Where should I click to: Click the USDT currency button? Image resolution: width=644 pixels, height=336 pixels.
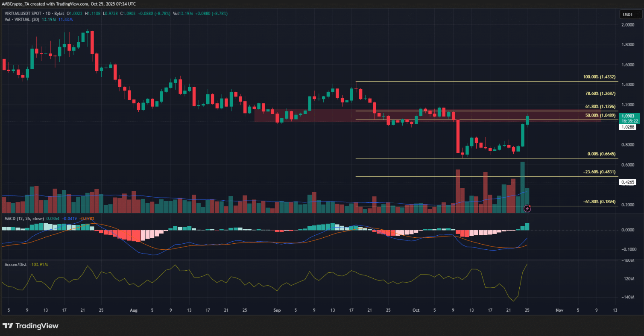pyautogui.click(x=627, y=15)
